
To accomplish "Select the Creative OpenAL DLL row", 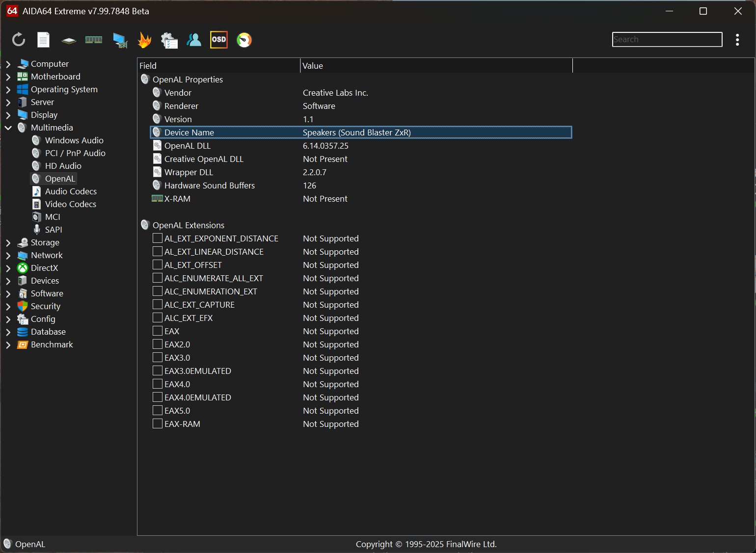I will pos(361,159).
